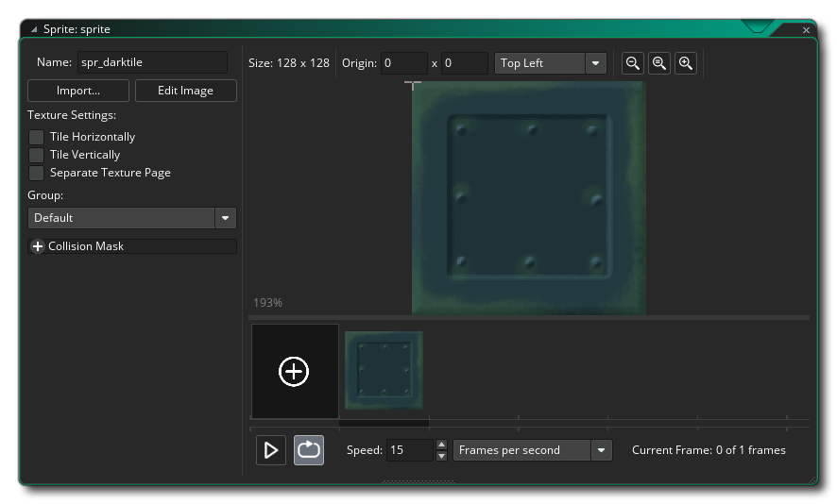The image size is (837, 504).
Task: Toggle the loop playback button
Action: [x=309, y=450]
